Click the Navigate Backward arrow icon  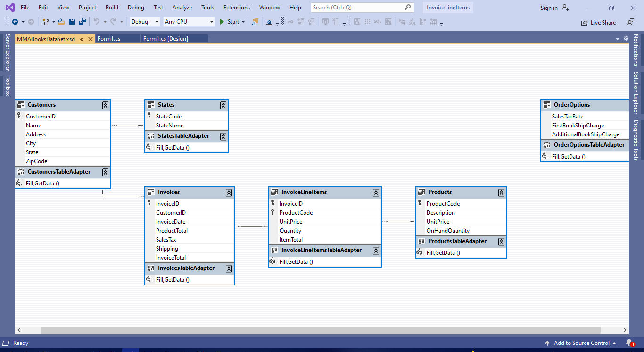[x=15, y=22]
